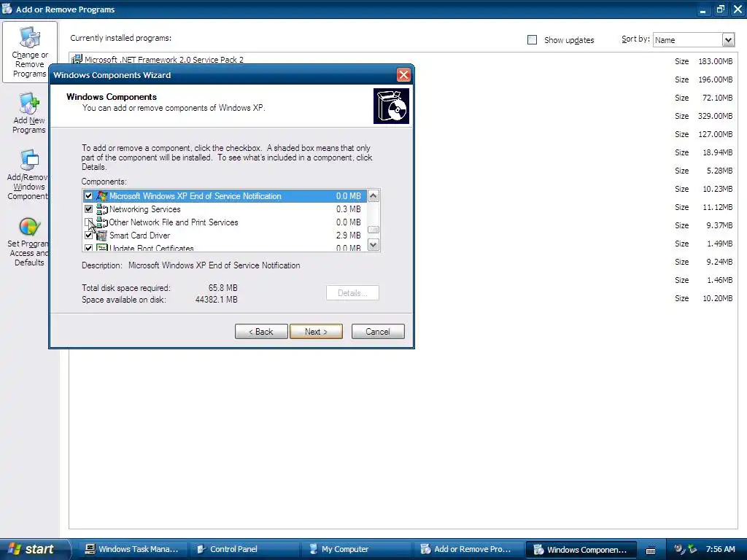Image resolution: width=747 pixels, height=560 pixels.
Task: Select Networking Services row label
Action: [x=145, y=209]
